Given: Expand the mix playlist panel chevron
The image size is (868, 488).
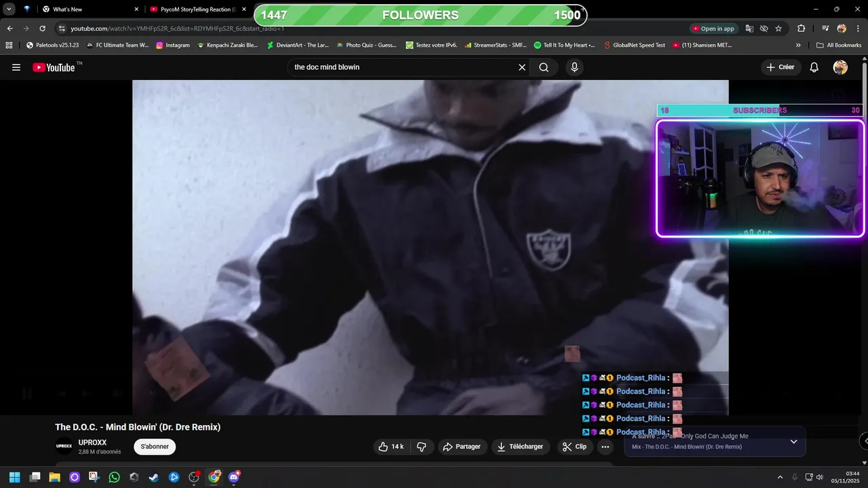Looking at the screenshot, I should point(793,442).
